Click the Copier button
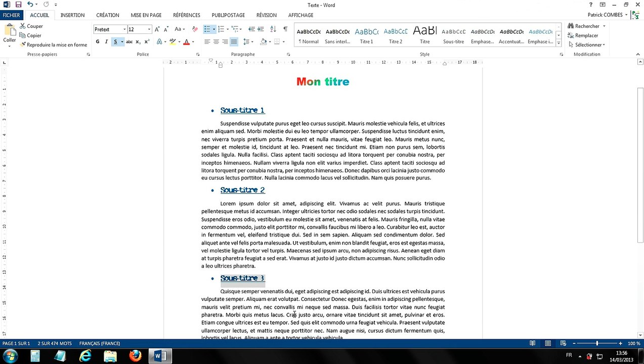Viewport: 644px width, 364px height. [30, 35]
